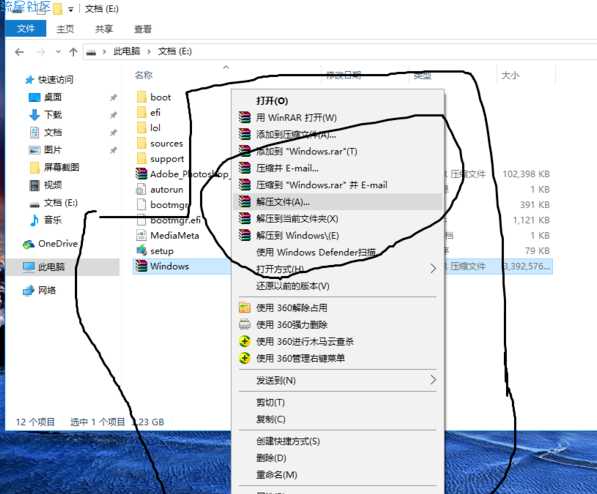This screenshot has height=494, width=597.
Task: Select OneDrive in the navigation pane
Action: [58, 244]
